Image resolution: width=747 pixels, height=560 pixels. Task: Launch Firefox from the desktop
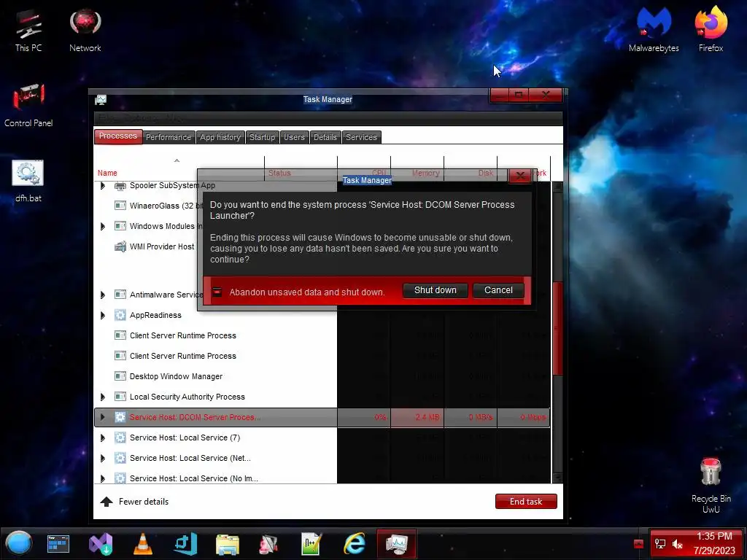pos(711,29)
